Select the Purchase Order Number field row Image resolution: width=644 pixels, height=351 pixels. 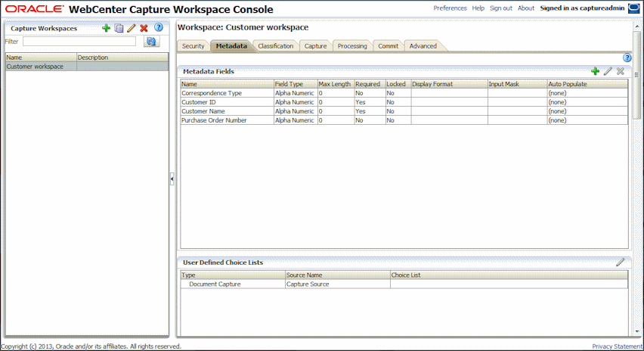[x=404, y=120]
